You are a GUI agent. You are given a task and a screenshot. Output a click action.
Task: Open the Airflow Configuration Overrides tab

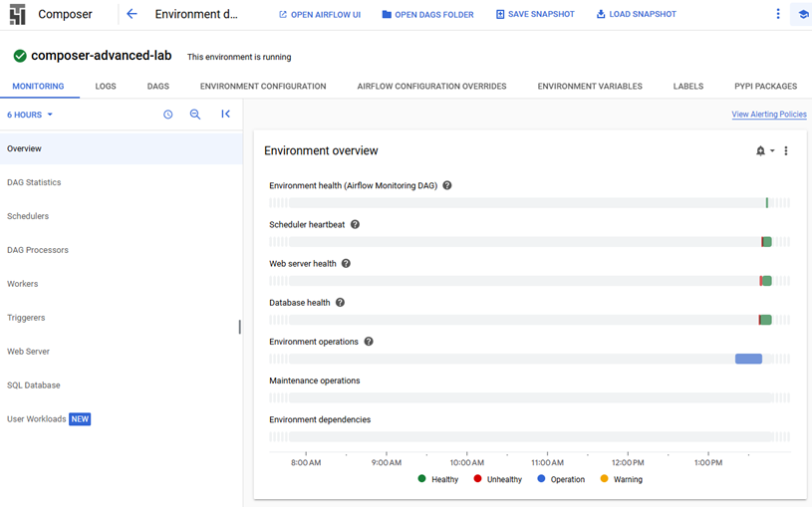[431, 86]
